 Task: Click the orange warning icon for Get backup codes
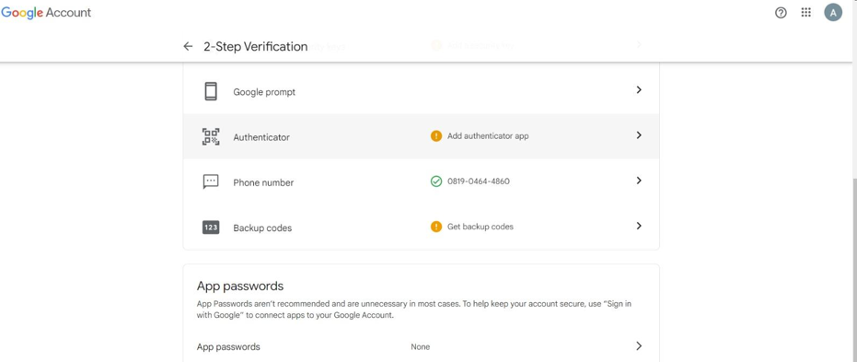[x=436, y=227]
